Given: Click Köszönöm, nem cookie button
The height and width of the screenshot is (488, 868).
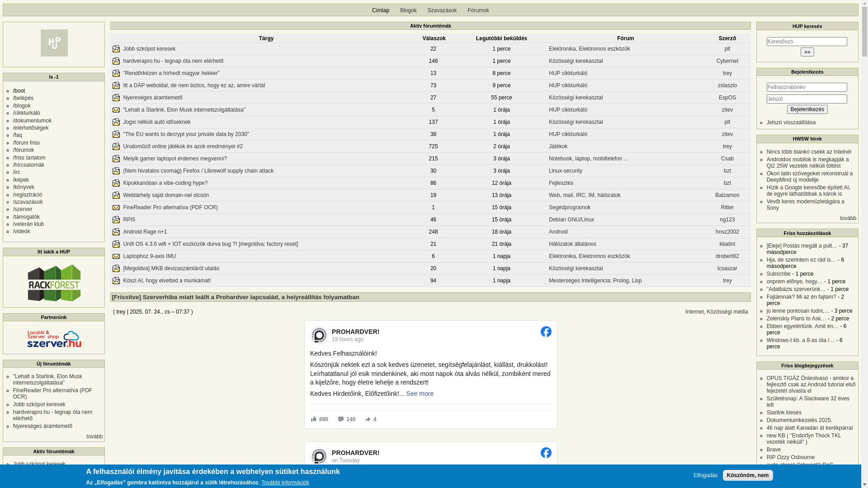Looking at the screenshot, I should point(748,475).
